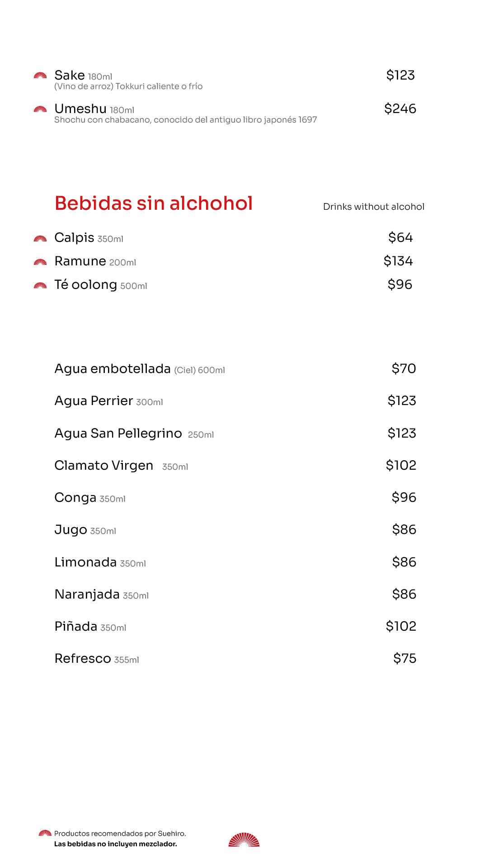Click the Agua San Pellegrino entry

coord(118,434)
